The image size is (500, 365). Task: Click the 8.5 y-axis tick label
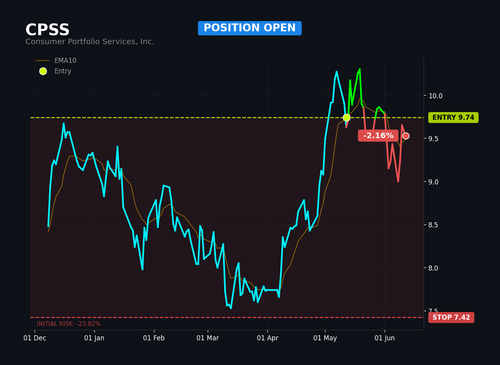click(433, 225)
